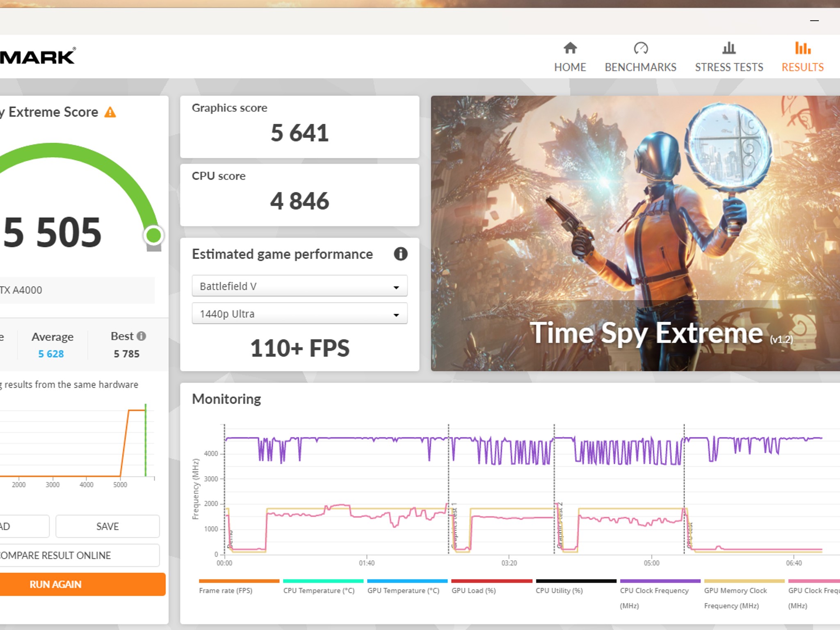Click the orange RUN AGAIN button
Viewport: 840px width, 630px height.
click(82, 584)
